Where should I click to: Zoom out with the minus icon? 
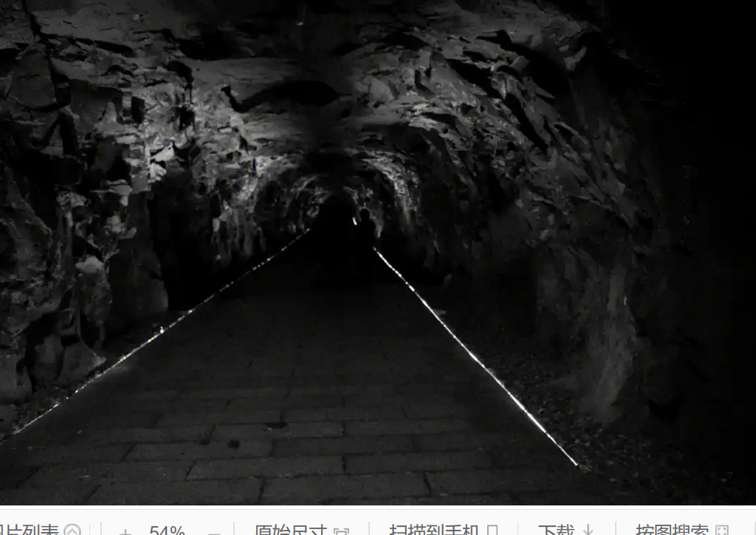[214, 531]
